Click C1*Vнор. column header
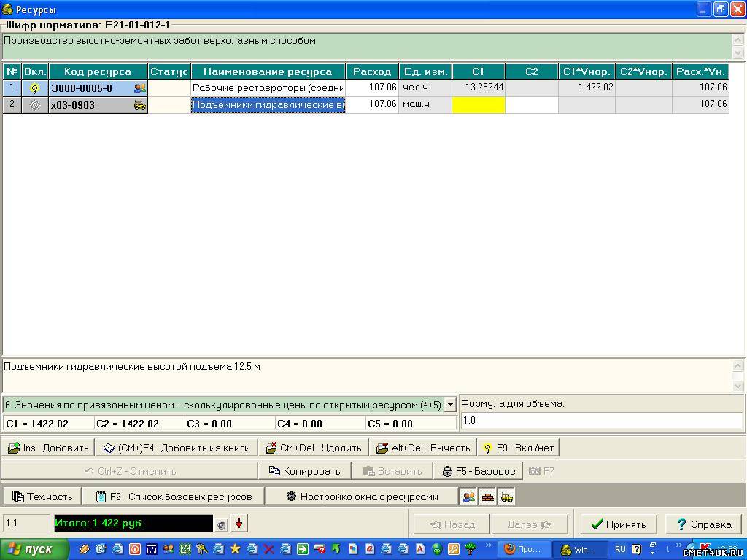Image resolution: width=747 pixels, height=560 pixels. coord(587,72)
